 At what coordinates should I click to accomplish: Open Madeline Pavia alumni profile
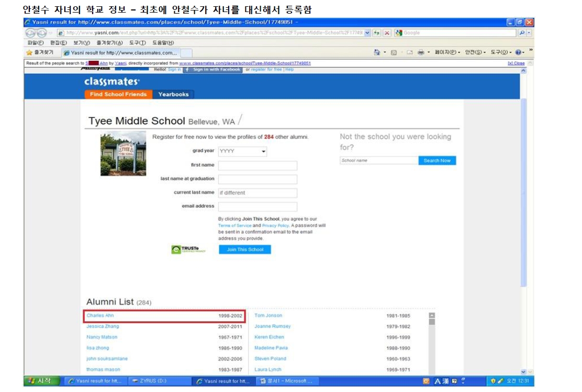(x=271, y=348)
